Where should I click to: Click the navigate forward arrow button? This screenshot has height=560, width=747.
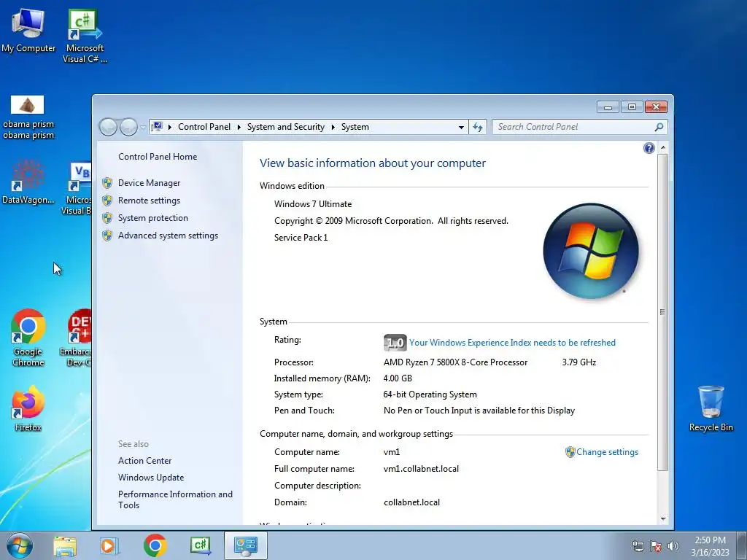128,127
